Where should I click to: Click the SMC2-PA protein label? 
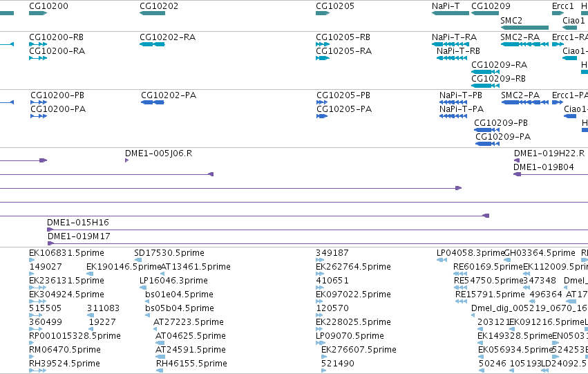pyautogui.click(x=520, y=95)
